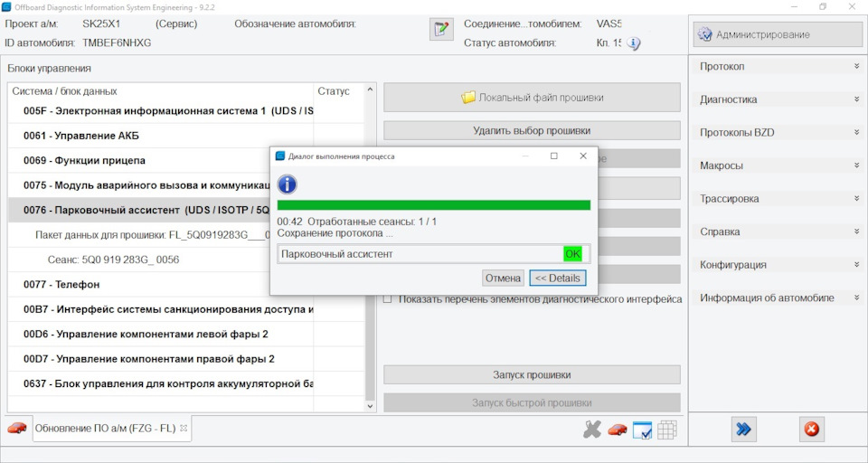Screen dimensions: 868x463
Task: Select 005F - Электронная информационная система 1 row
Action: coord(161,110)
